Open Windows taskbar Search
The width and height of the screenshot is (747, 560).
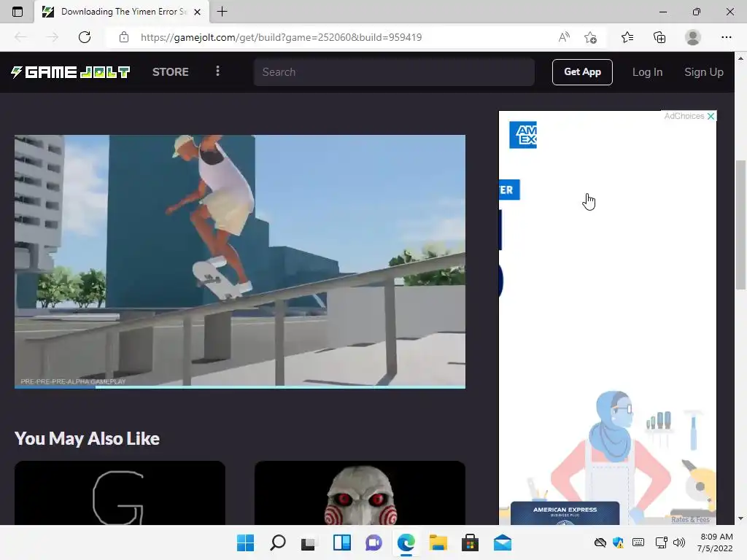(x=278, y=542)
